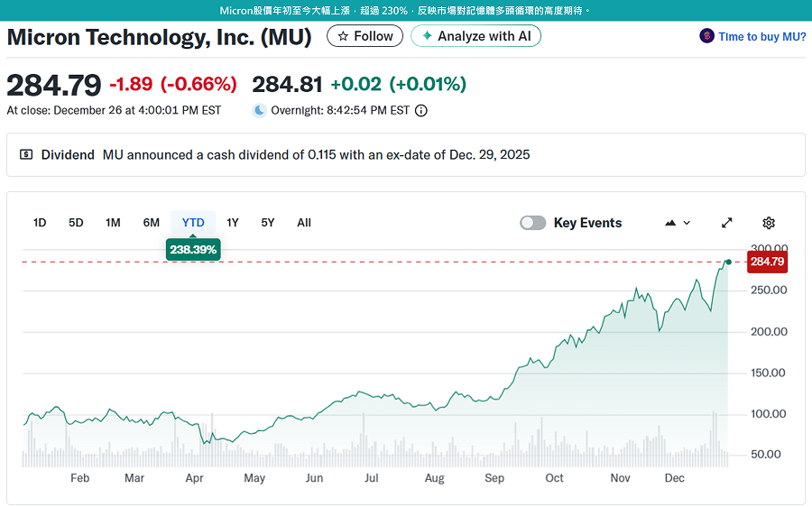Switch chart to 5Y range
The width and height of the screenshot is (812, 507).
[x=268, y=223]
